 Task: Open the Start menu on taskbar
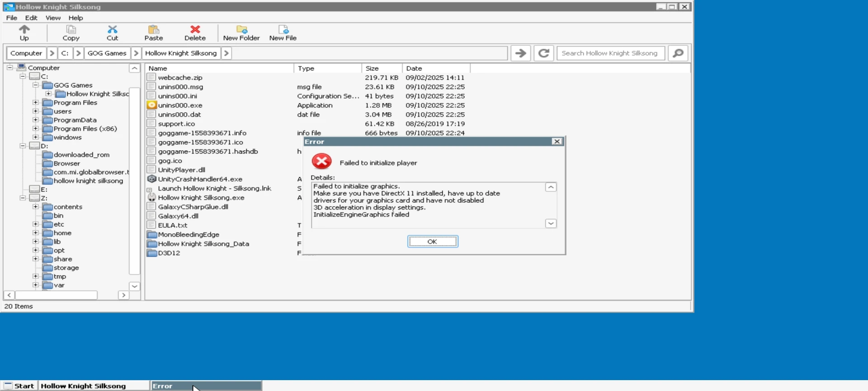coord(19,386)
